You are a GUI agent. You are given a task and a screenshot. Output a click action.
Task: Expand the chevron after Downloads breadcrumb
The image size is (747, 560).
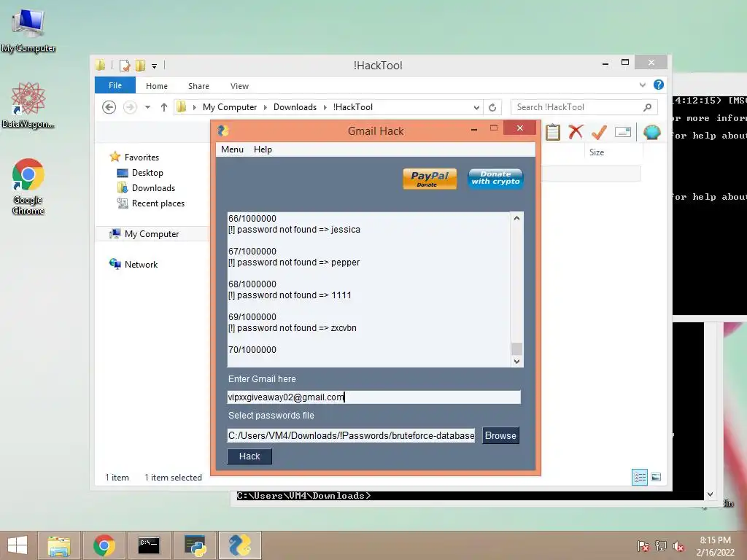[325, 108]
